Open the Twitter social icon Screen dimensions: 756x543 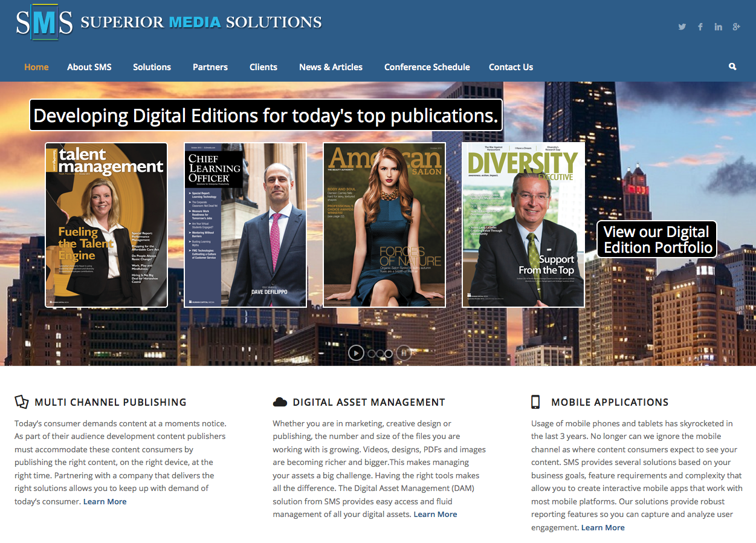click(682, 27)
